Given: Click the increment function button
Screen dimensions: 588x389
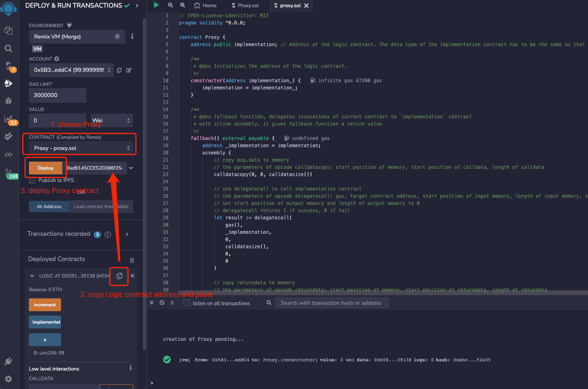Looking at the screenshot, I should pyautogui.click(x=45, y=305).
